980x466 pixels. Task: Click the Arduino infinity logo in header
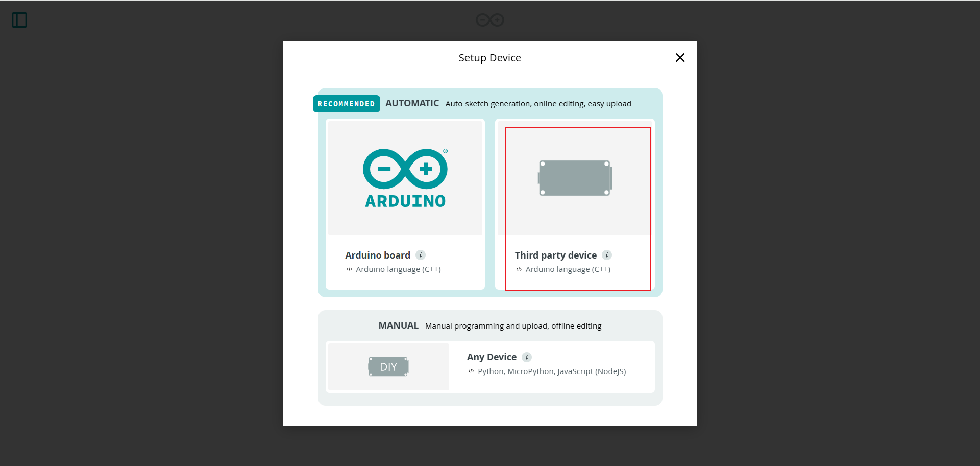pyautogui.click(x=490, y=20)
